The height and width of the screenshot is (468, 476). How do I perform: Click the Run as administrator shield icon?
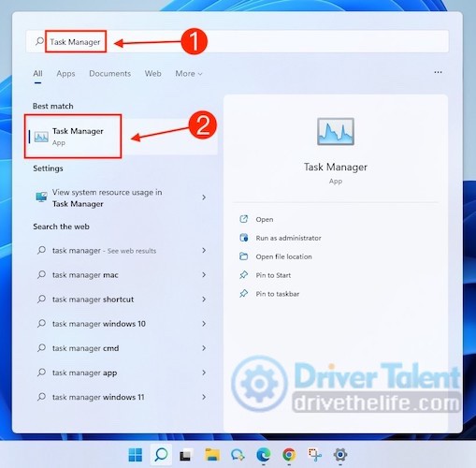point(243,238)
